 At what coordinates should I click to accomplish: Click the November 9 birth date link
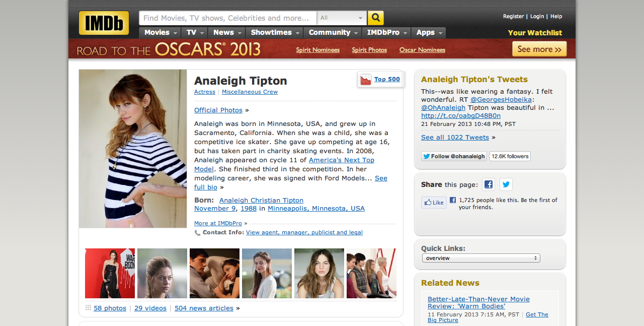(x=215, y=209)
